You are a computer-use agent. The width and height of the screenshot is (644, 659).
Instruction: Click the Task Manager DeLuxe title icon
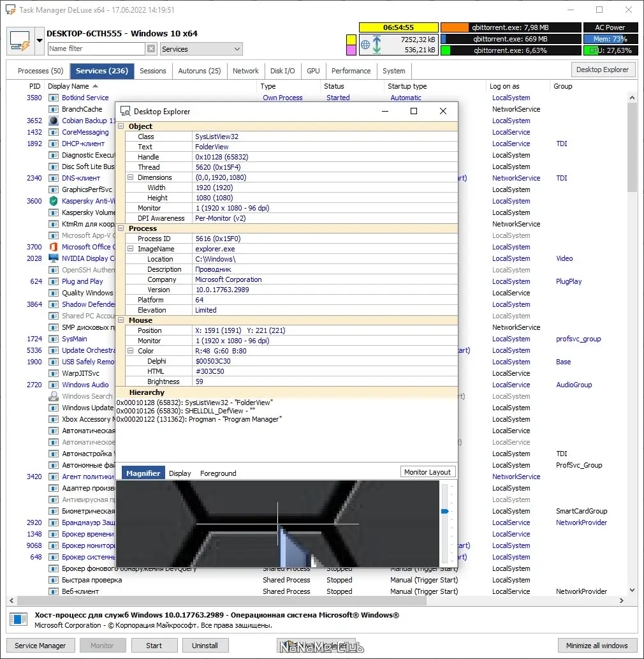[x=10, y=10]
